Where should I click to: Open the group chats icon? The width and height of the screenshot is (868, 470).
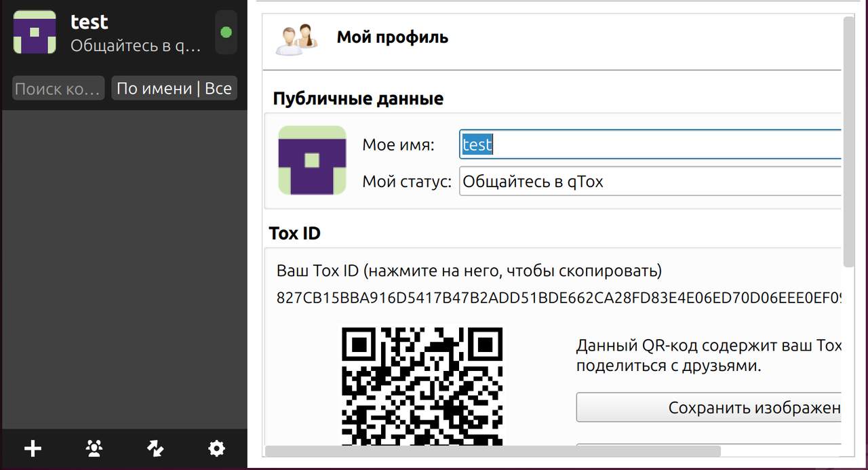coord(94,448)
